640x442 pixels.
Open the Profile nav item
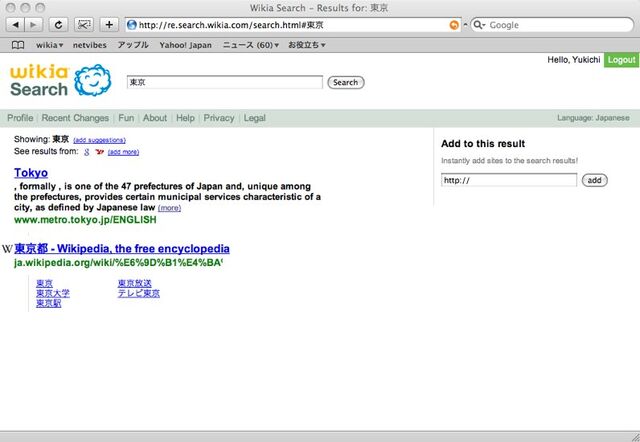pos(20,118)
